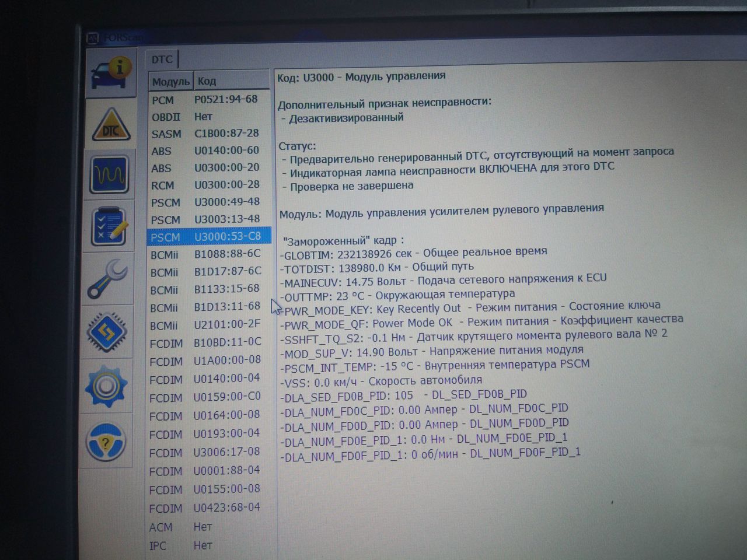Select FCDIM row U1A00:00-08
747x560 pixels.
pos(209,360)
